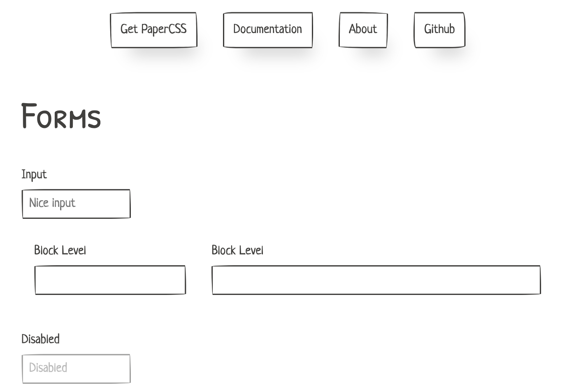This screenshot has height=392, width=576.
Task: Open the Get PaperCSS button
Action: (153, 30)
